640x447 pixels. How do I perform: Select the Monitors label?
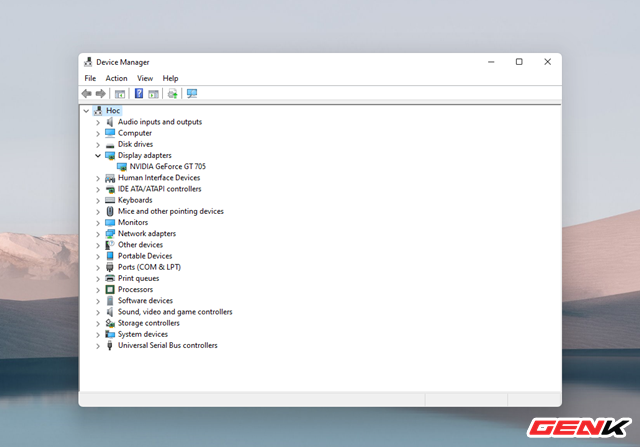133,222
